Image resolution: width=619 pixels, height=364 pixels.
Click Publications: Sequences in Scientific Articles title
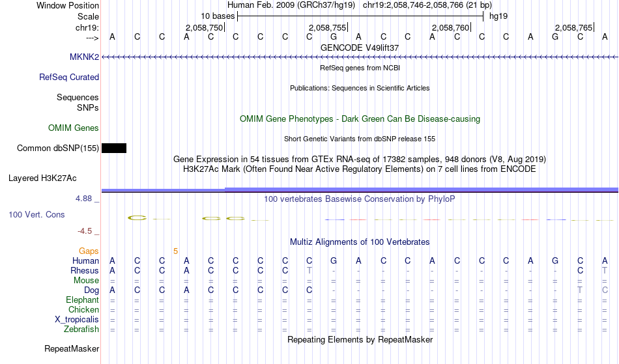(360, 88)
